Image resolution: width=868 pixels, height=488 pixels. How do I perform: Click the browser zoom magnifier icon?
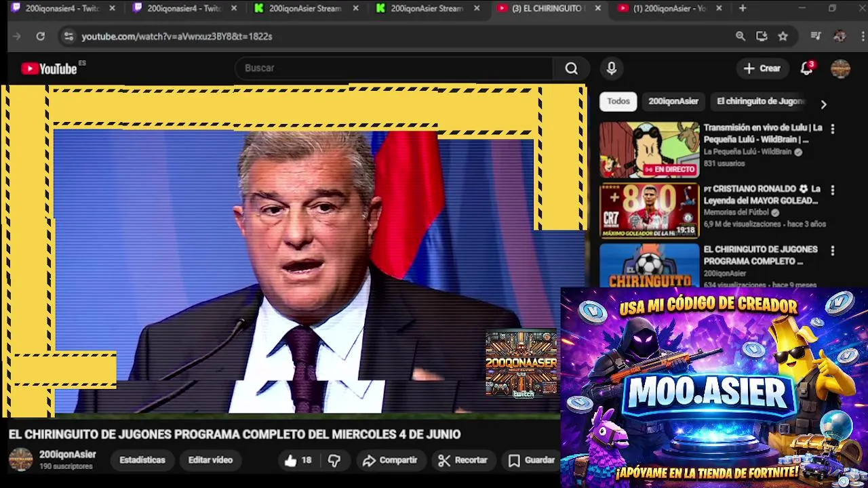(741, 37)
